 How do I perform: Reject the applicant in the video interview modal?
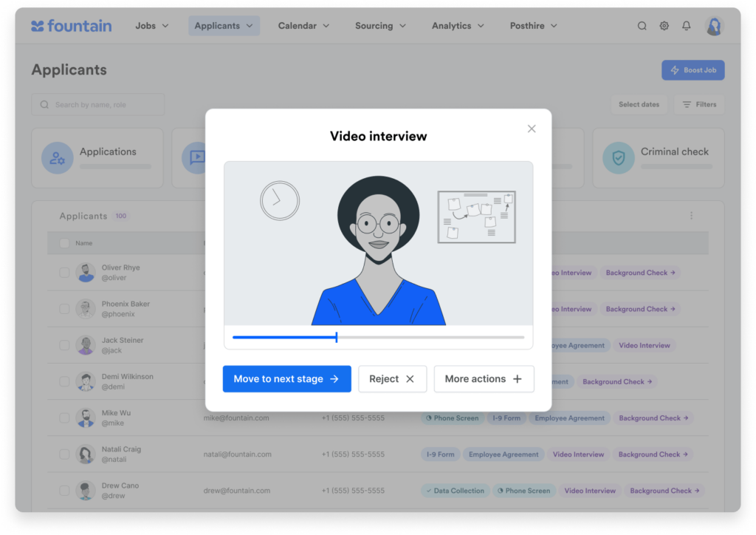(392, 378)
